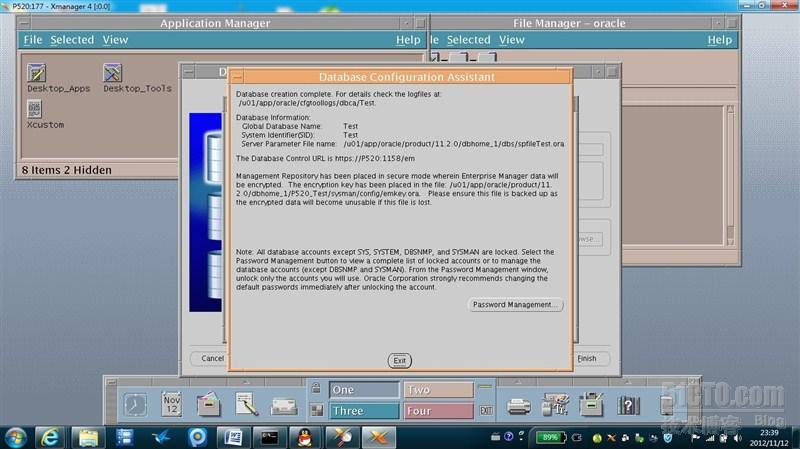Open Selected menu in File Manager
The height and width of the screenshot is (449, 800).
(x=468, y=39)
